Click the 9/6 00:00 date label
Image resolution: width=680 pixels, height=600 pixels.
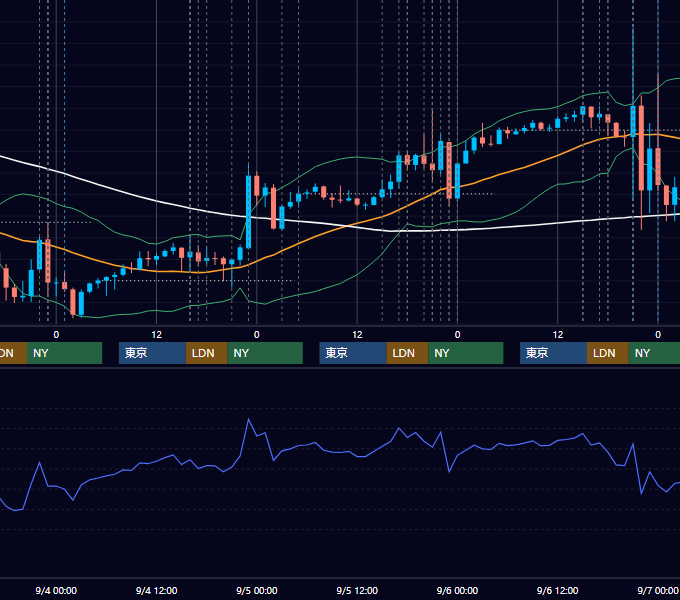click(457, 590)
